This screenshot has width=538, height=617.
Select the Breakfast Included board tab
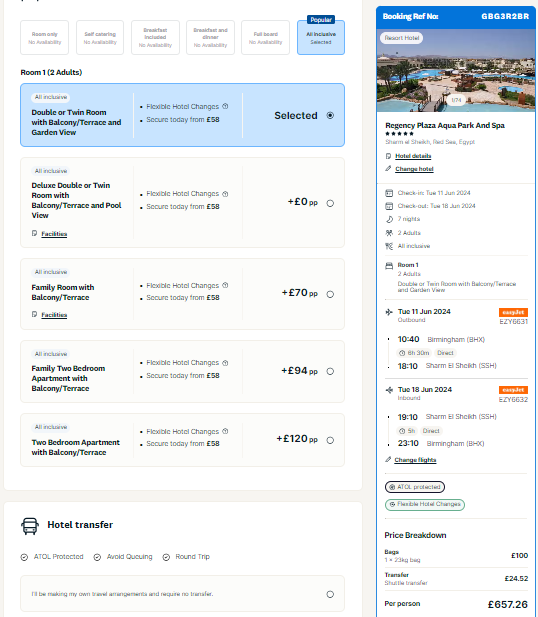(155, 37)
